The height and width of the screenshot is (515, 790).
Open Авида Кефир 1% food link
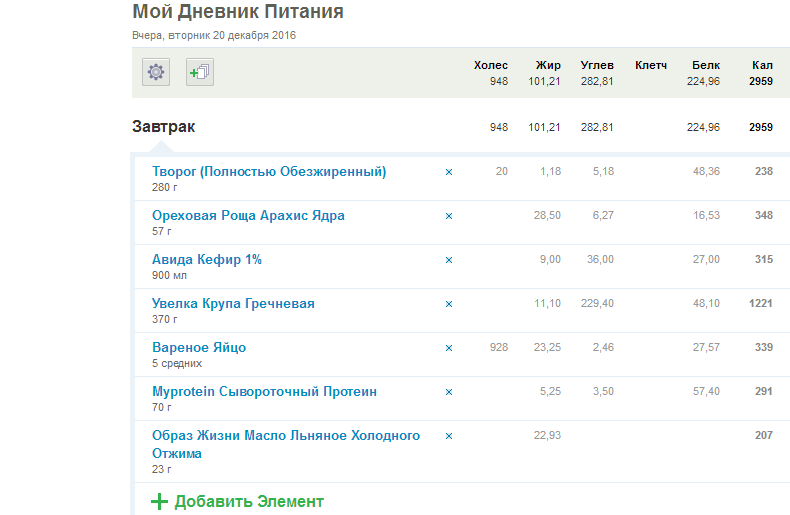(207, 260)
